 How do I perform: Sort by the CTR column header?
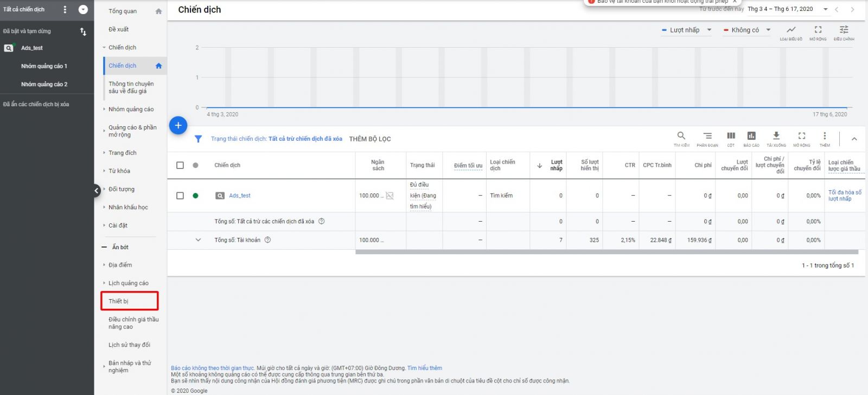(630, 165)
